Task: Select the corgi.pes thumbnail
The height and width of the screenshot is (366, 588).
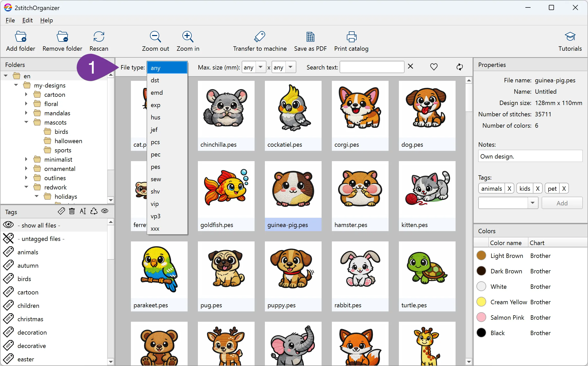Action: coord(360,116)
